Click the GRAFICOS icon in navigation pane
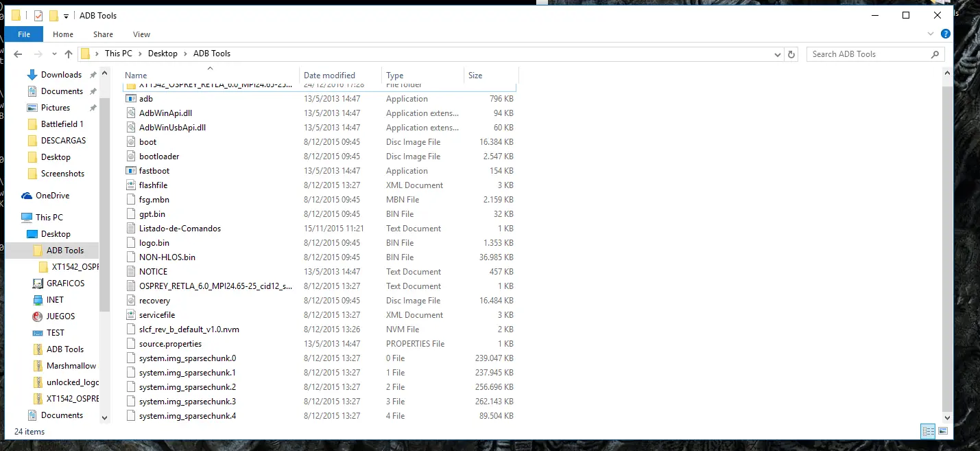The width and height of the screenshot is (980, 451). tap(38, 284)
